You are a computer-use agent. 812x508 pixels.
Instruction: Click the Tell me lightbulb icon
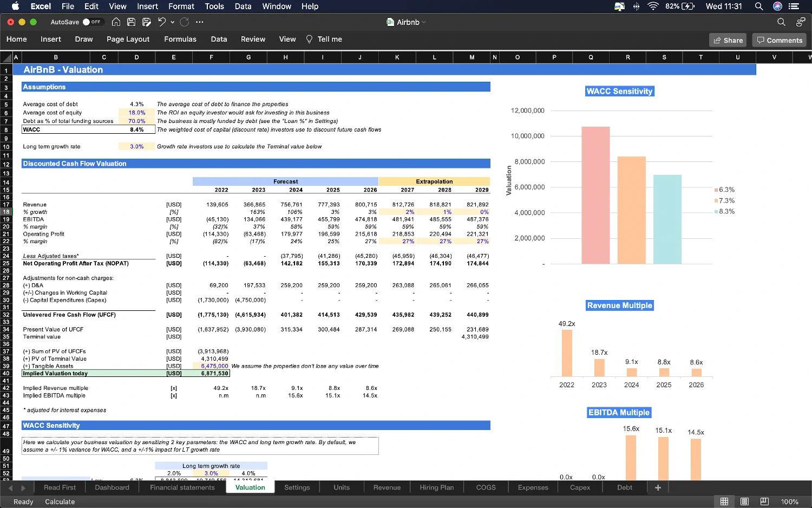click(309, 39)
